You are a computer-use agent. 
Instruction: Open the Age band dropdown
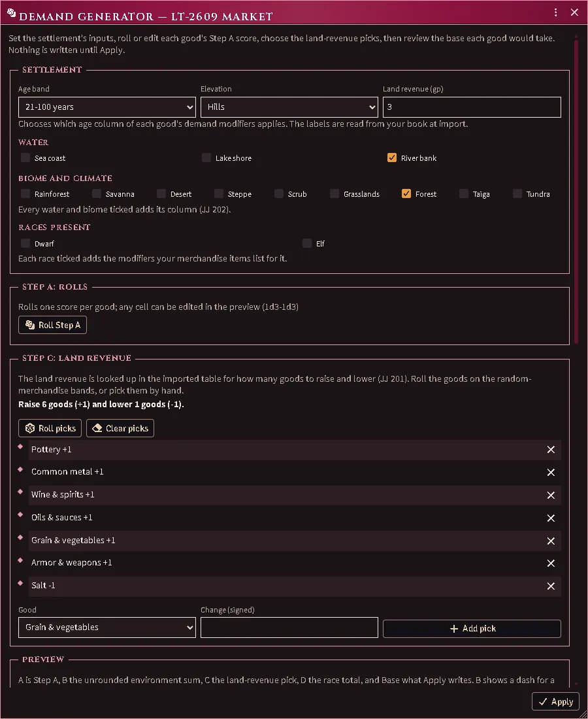[107, 107]
